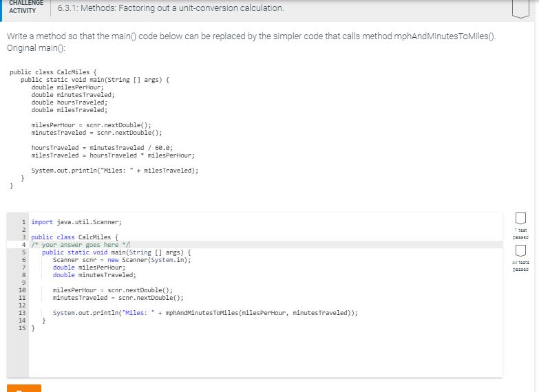This screenshot has width=539, height=392.
Task: Click the line 'Scanner scnr = new Scanner(System.in);'
Action: tap(122, 260)
